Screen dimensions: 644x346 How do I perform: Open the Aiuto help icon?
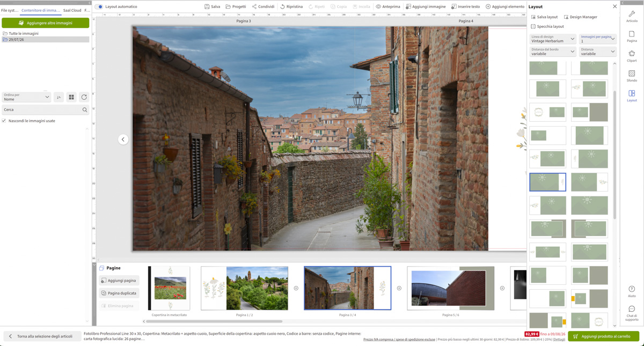click(x=632, y=291)
